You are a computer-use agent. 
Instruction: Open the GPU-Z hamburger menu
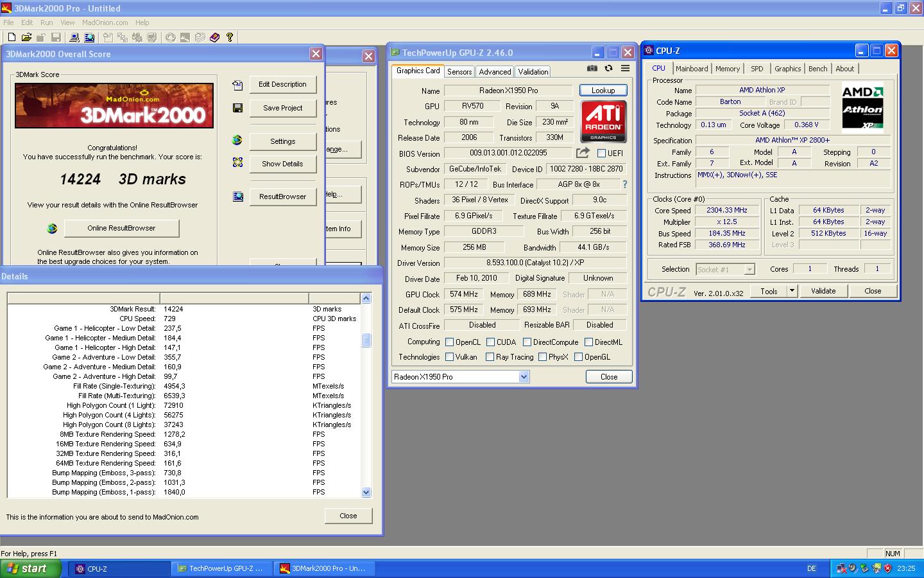pos(625,68)
